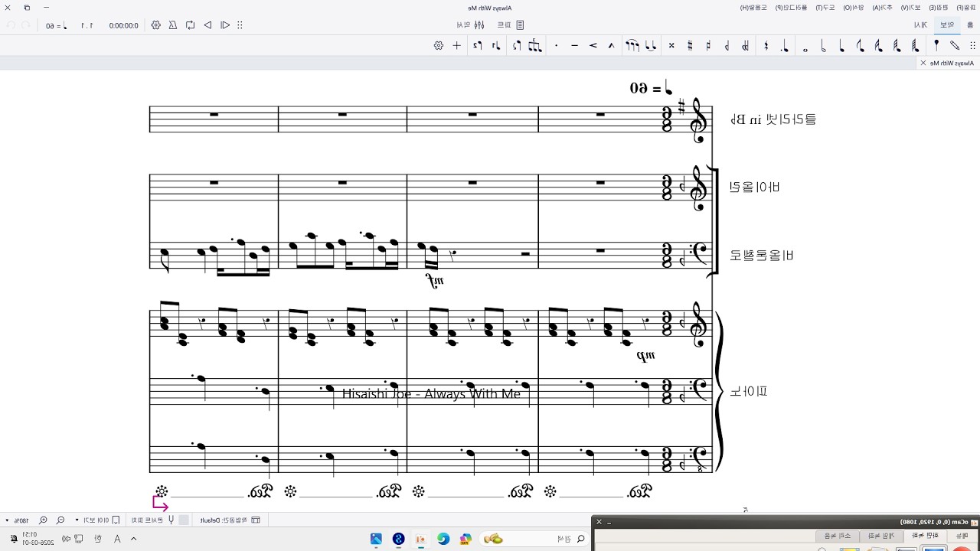980x551 pixels.
Task: Click the zoom out magnifier
Action: [x=60, y=520]
